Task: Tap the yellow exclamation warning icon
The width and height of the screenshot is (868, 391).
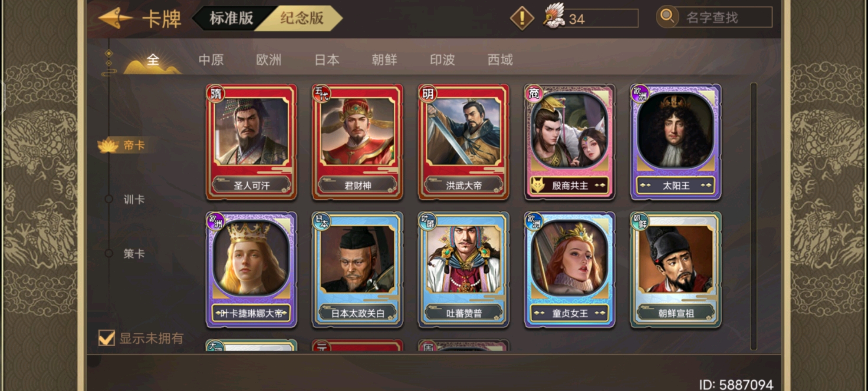Action: coord(522,18)
